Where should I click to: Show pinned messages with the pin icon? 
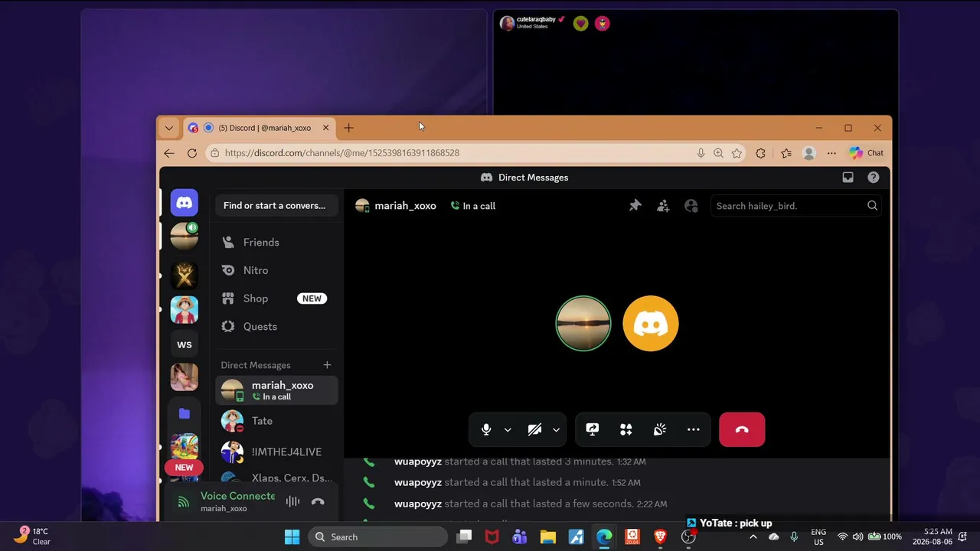click(x=635, y=205)
